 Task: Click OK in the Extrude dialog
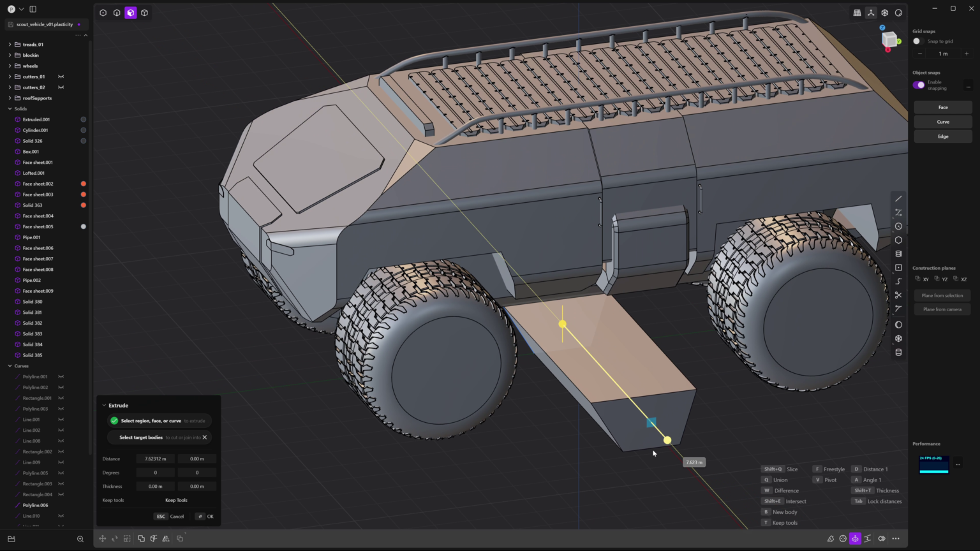tap(205, 517)
